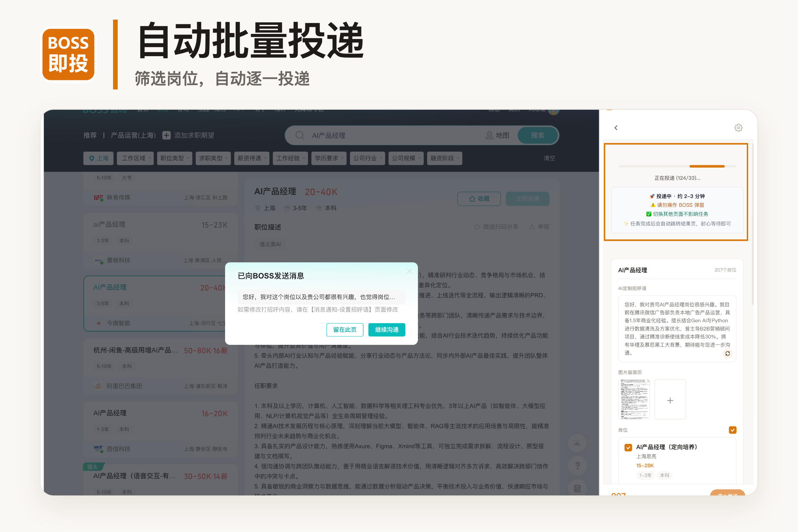Viewport: 798px width, 532px height.
Task: Click the 语义类AI tag
Action: (x=270, y=244)
